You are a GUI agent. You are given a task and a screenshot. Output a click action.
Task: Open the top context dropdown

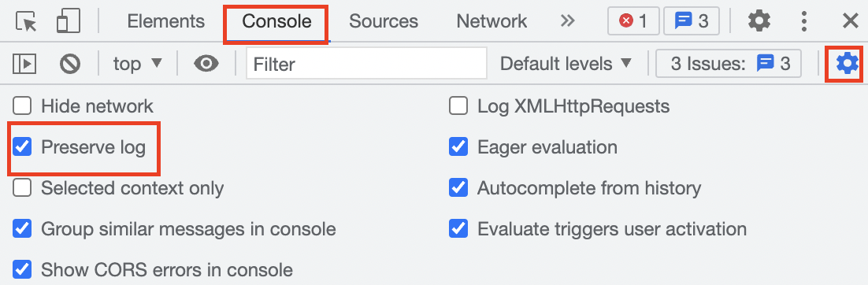coord(137,65)
